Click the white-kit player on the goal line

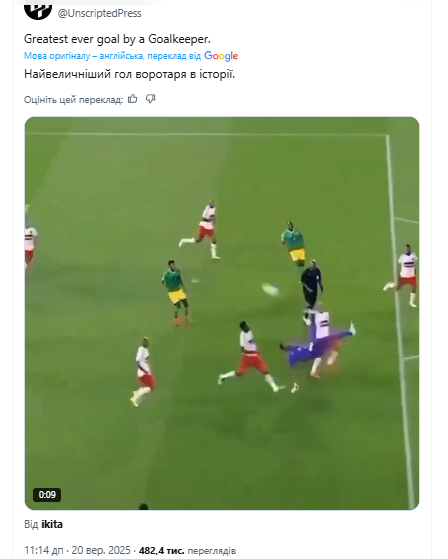403,275
